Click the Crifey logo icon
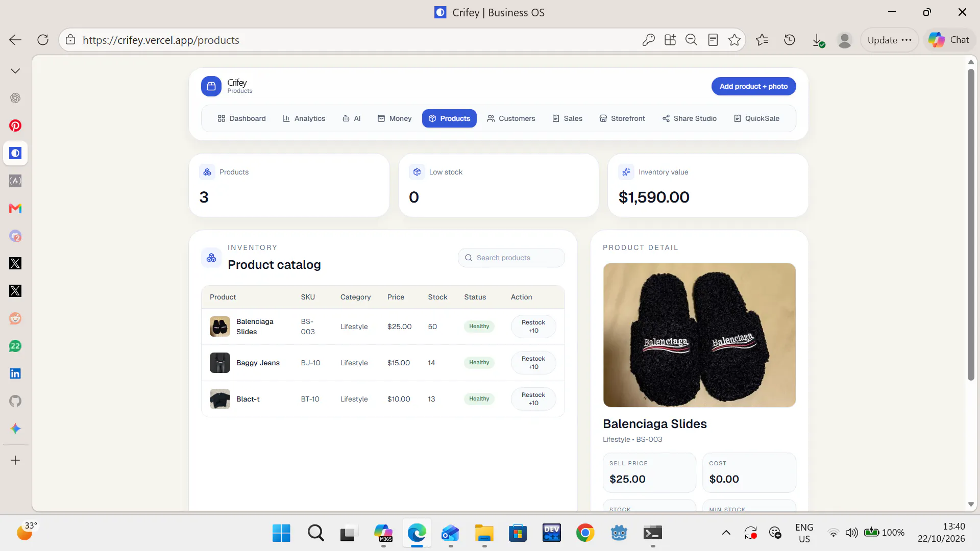This screenshot has height=551, width=980. (x=211, y=86)
